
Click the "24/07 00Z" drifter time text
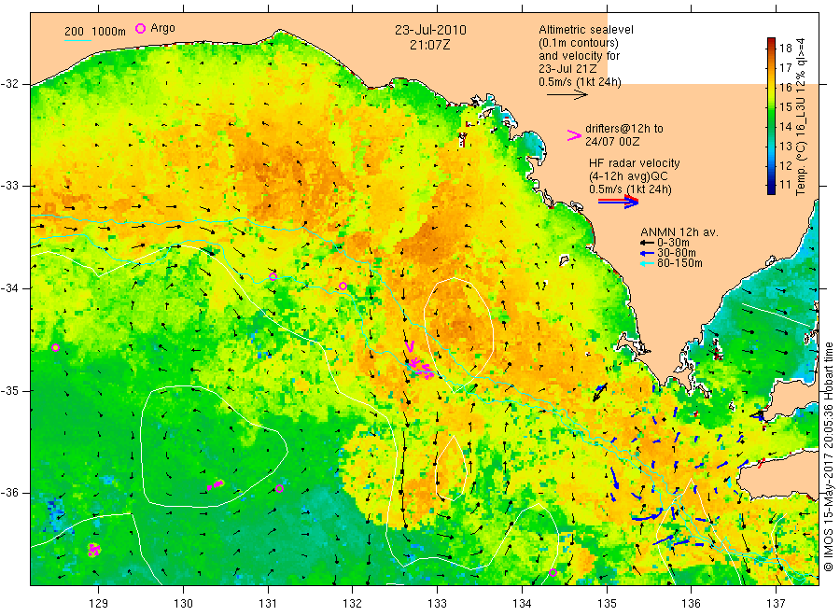point(612,142)
